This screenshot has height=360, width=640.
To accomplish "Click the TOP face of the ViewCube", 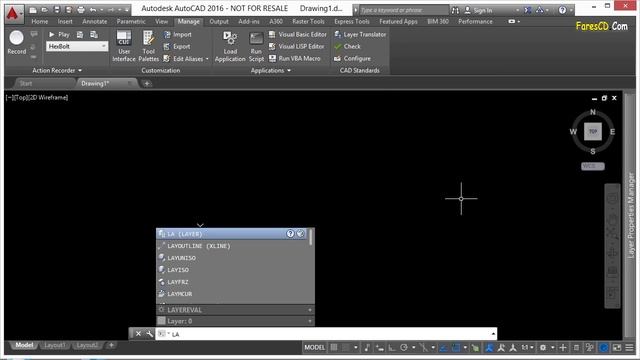I will pos(593,131).
